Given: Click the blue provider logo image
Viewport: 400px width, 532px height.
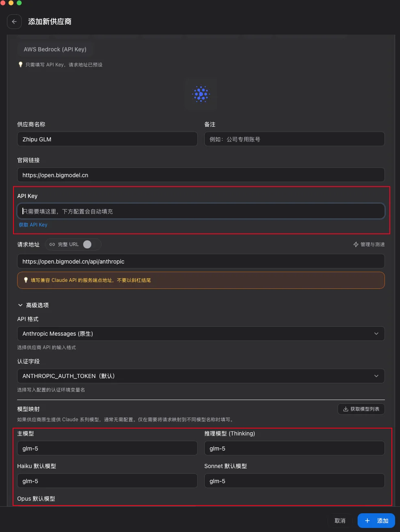Looking at the screenshot, I should point(201,94).
